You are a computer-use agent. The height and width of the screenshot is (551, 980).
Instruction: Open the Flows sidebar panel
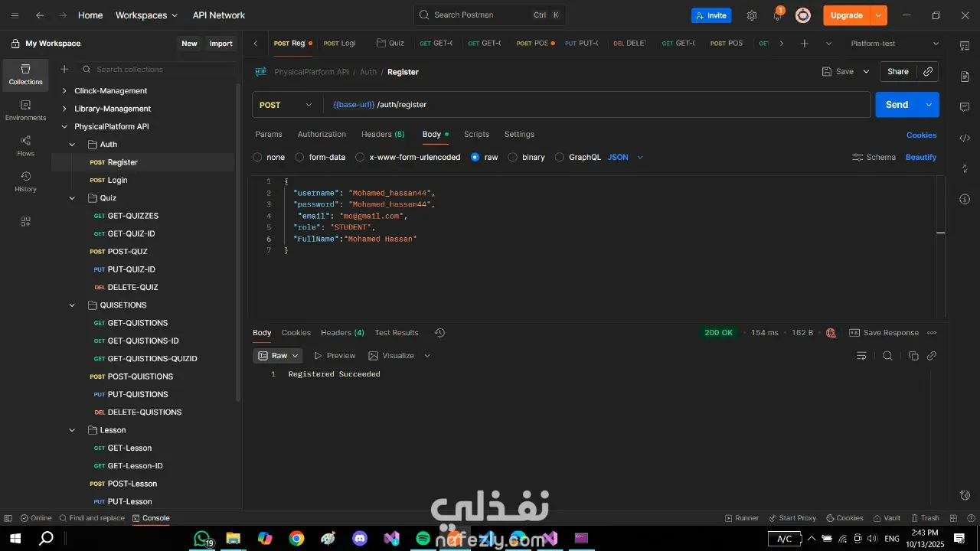pos(26,146)
